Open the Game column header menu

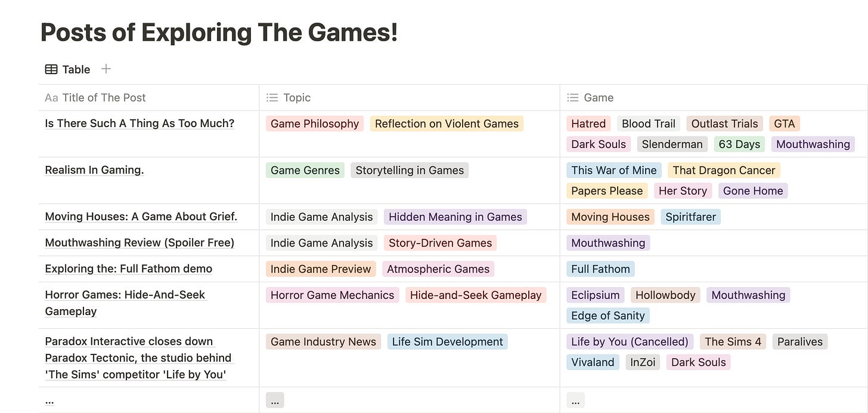pos(598,97)
